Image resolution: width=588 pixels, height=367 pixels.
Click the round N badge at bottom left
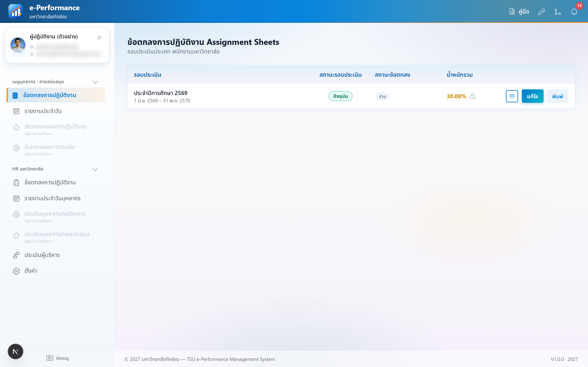(x=15, y=351)
